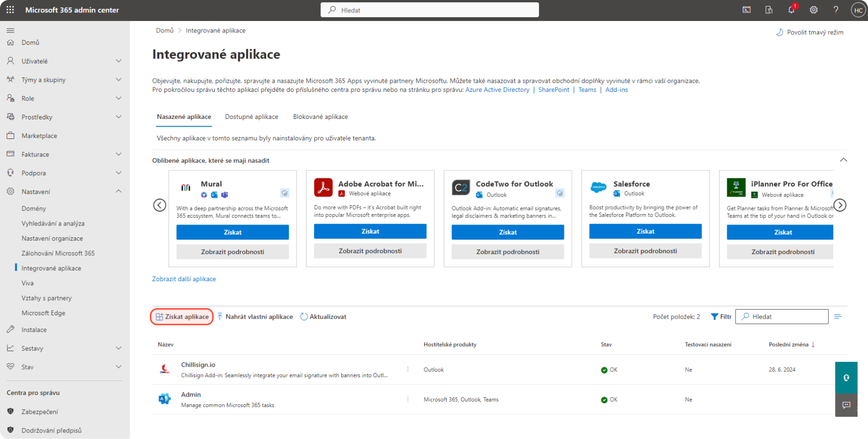Click the iPlanner Pro app logo

click(x=736, y=187)
